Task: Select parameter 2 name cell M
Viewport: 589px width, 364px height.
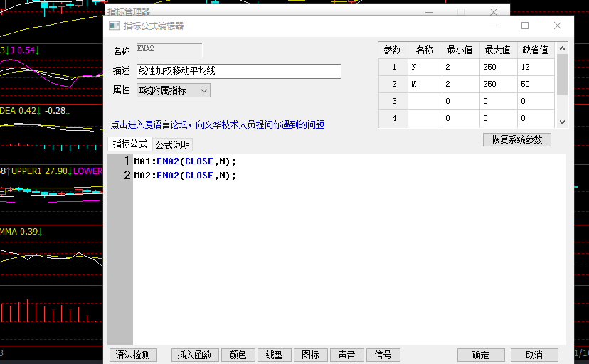Action: [x=425, y=84]
